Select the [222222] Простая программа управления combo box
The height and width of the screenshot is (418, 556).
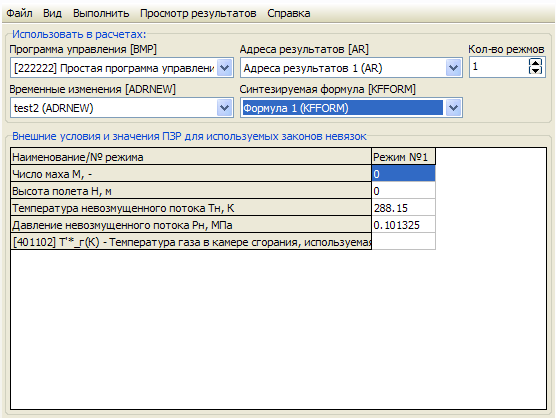click(122, 68)
